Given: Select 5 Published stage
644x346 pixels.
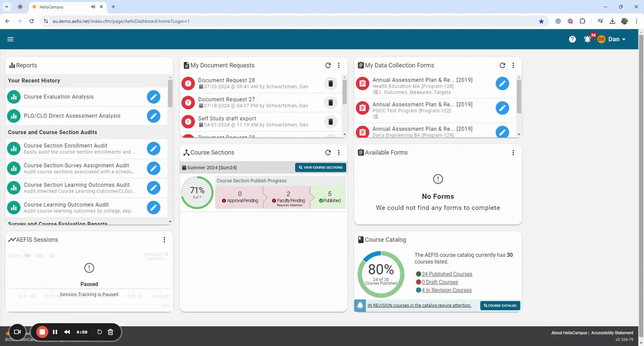Looking at the screenshot, I should pyautogui.click(x=330, y=197).
